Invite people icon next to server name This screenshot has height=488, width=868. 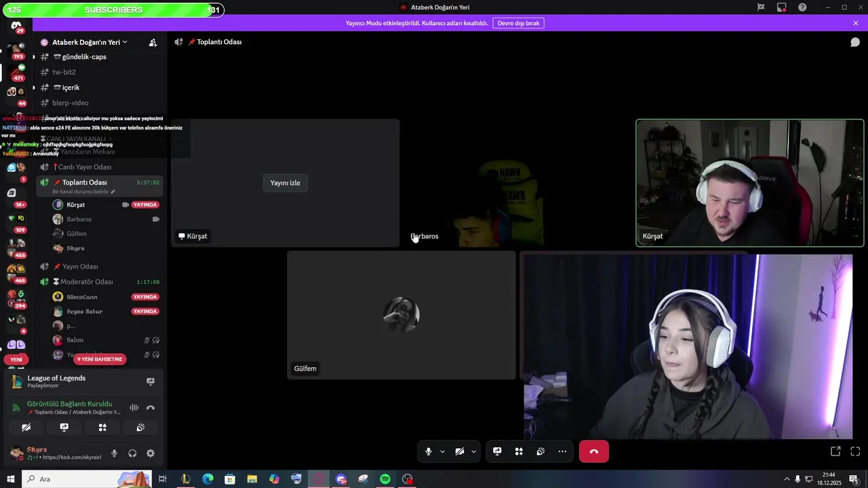tap(153, 42)
